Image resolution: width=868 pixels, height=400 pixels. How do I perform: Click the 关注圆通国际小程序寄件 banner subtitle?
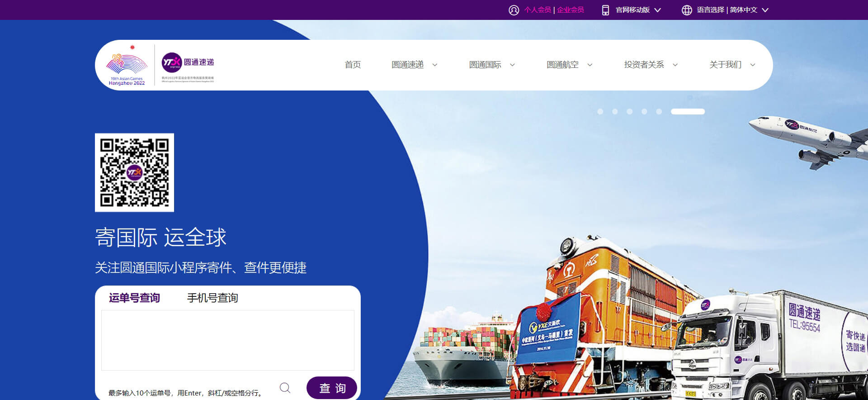coord(201,268)
